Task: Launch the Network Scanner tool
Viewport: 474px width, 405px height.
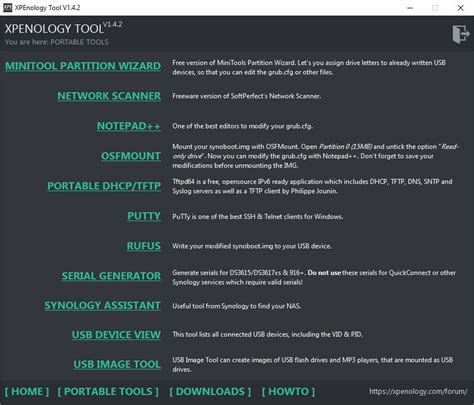Action: 109,96
